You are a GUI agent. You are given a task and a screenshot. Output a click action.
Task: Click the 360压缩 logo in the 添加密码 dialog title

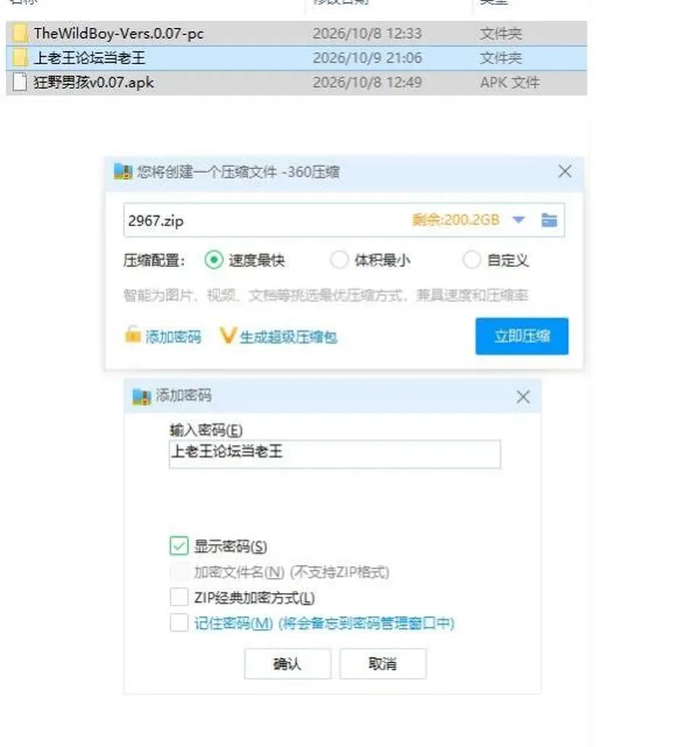pos(141,396)
